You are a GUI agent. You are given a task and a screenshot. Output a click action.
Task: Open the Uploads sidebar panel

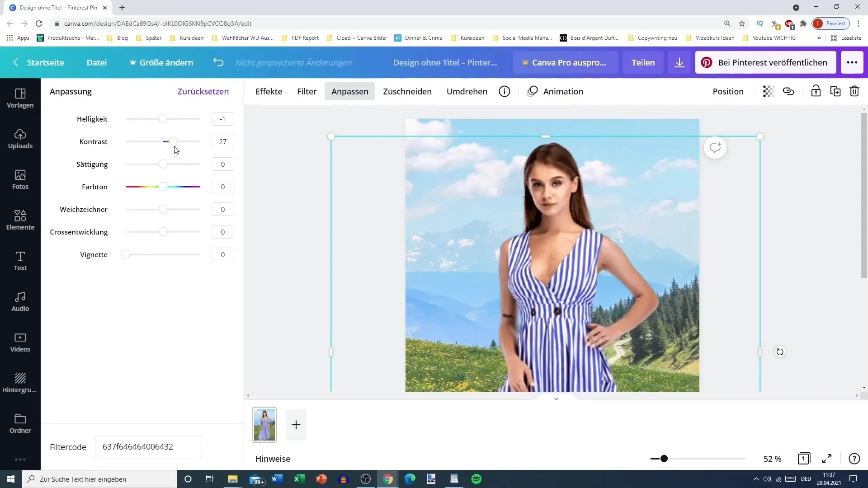20,139
